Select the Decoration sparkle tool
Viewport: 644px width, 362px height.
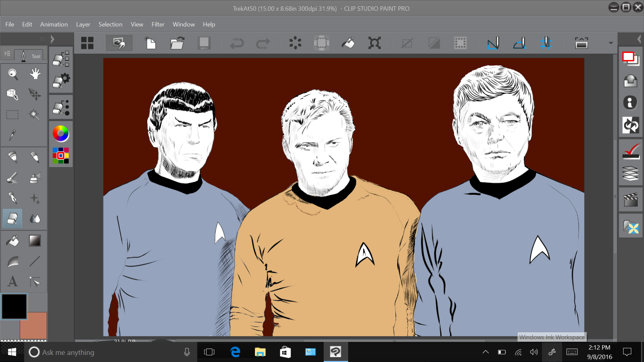point(35,198)
